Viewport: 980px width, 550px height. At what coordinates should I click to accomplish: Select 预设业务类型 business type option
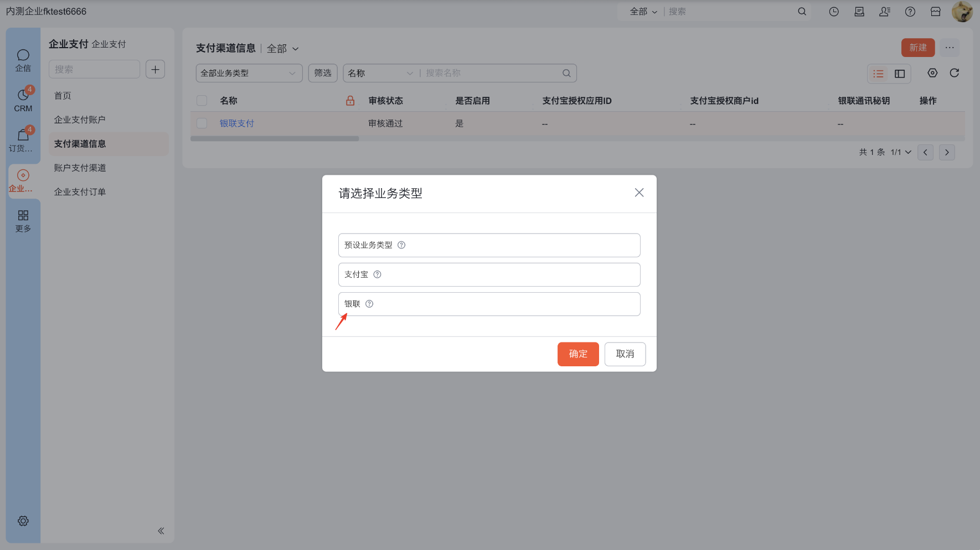pos(489,245)
